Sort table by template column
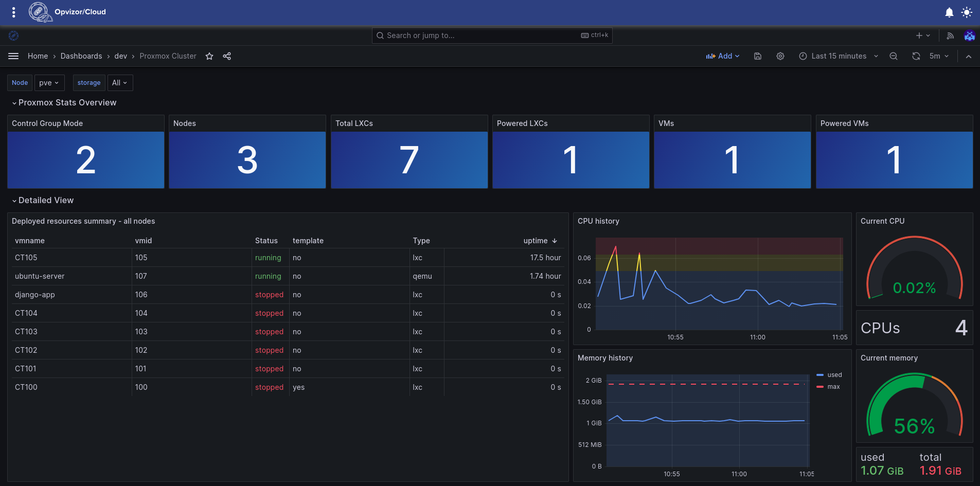Viewport: 980px width, 486px height. click(308, 241)
